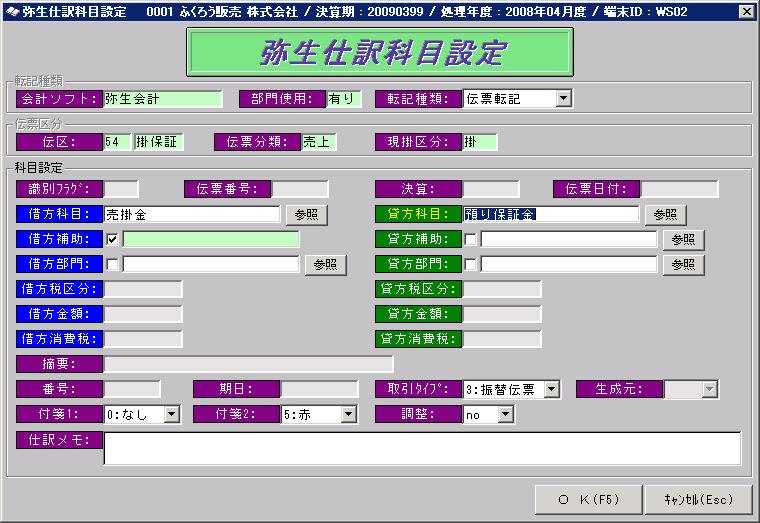Click the 参照 button next to 借方科目
This screenshot has height=523, width=760.
click(306, 215)
